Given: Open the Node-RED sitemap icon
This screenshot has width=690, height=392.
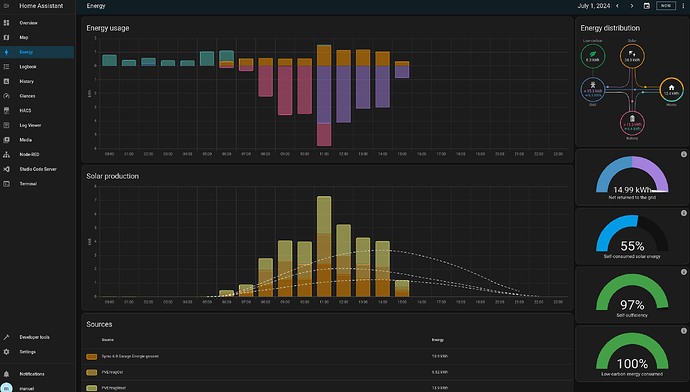Looking at the screenshot, I should 6,154.
